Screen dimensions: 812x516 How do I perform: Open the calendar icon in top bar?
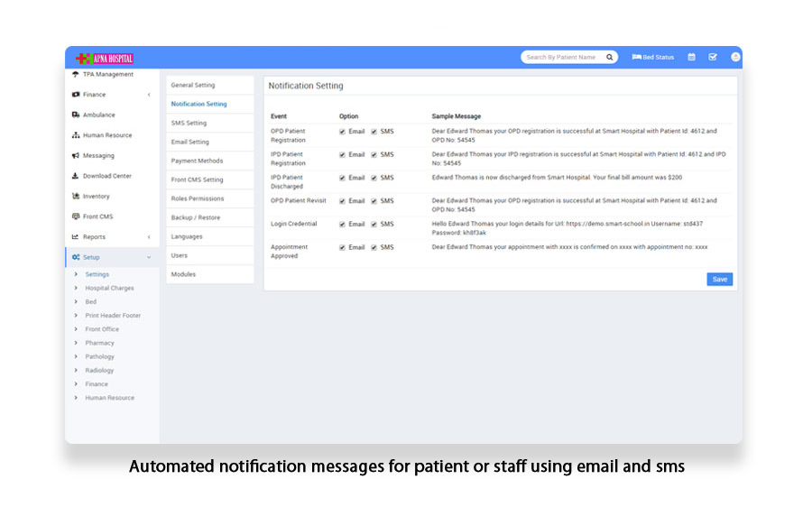click(691, 57)
